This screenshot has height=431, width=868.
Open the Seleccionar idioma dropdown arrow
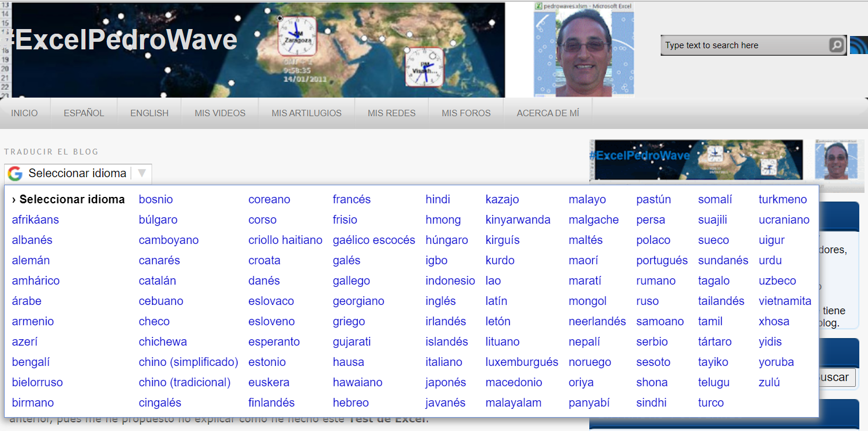[141, 173]
